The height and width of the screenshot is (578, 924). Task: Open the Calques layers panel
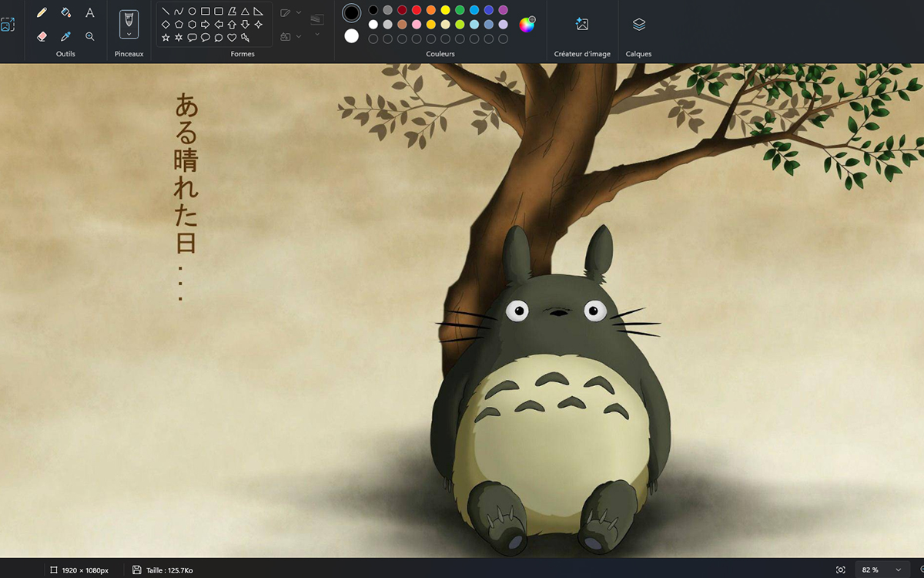[x=638, y=25]
